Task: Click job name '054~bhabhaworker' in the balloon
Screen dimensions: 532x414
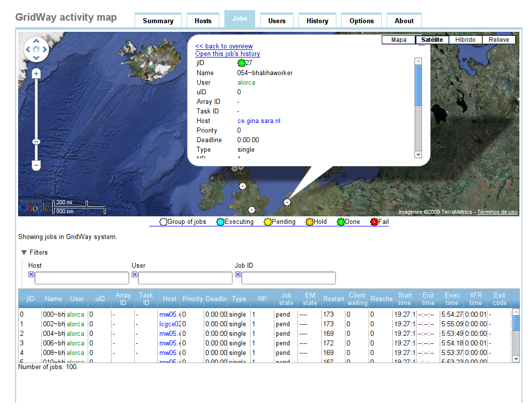Action: tap(265, 73)
